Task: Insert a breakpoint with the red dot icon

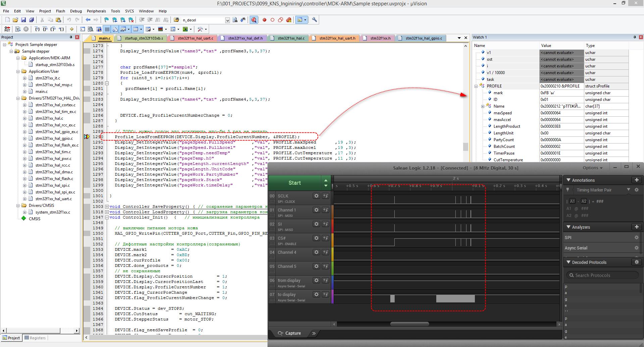Action: [x=264, y=20]
